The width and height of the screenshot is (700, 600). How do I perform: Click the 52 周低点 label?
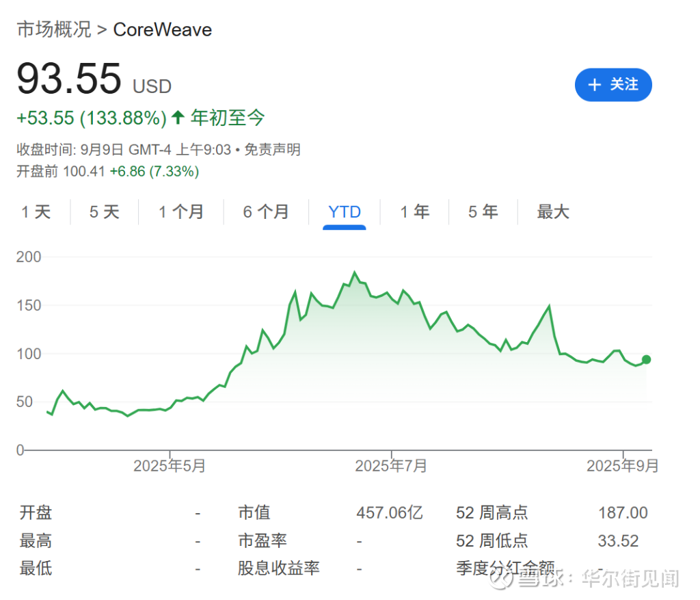(x=492, y=541)
